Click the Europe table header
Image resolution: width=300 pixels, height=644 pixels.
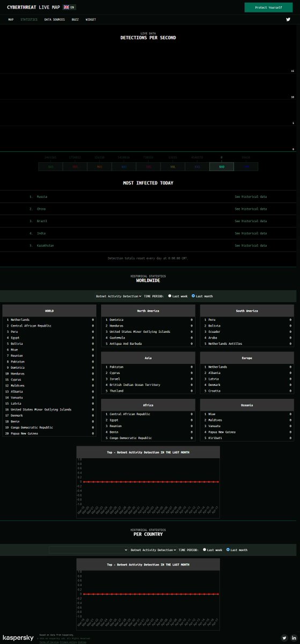coord(247,358)
